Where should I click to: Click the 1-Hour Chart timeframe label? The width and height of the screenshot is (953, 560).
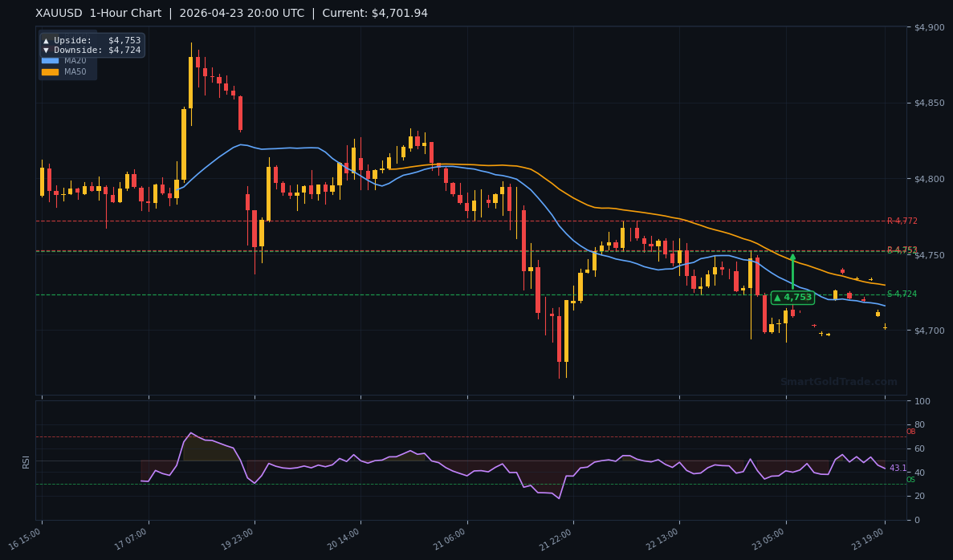[124, 13]
